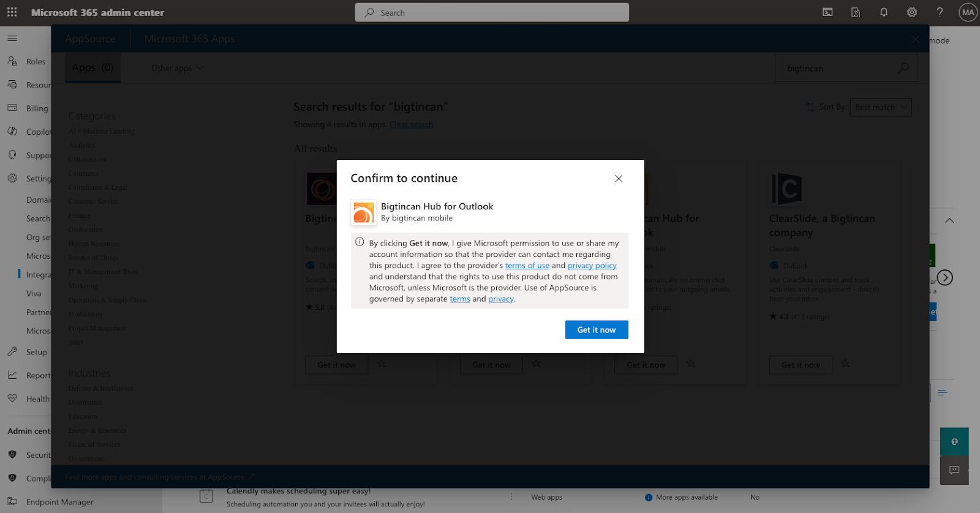Click the Support headset icon
The image size is (980, 513).
(x=12, y=155)
